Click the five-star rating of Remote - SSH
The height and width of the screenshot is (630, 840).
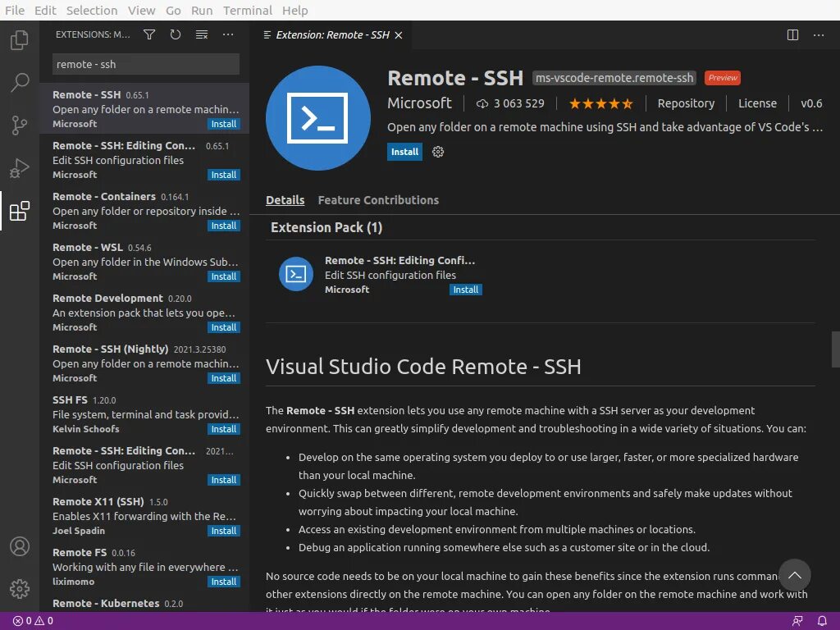point(600,103)
